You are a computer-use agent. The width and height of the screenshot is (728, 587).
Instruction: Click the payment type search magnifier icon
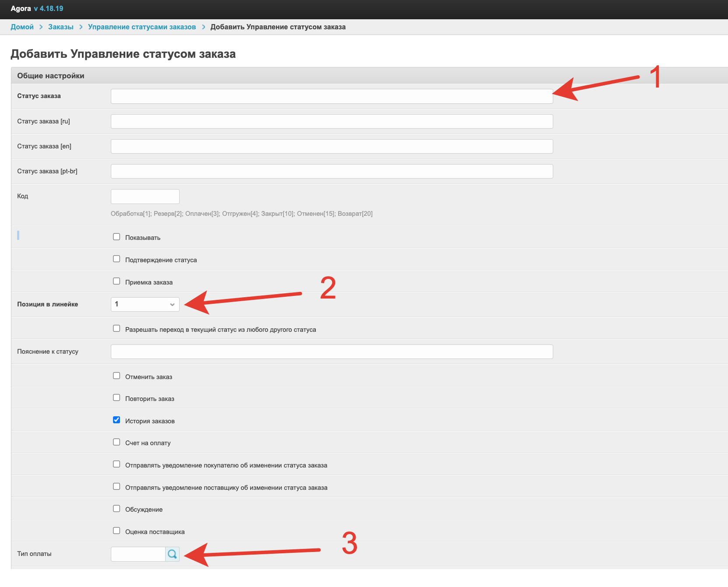(172, 554)
